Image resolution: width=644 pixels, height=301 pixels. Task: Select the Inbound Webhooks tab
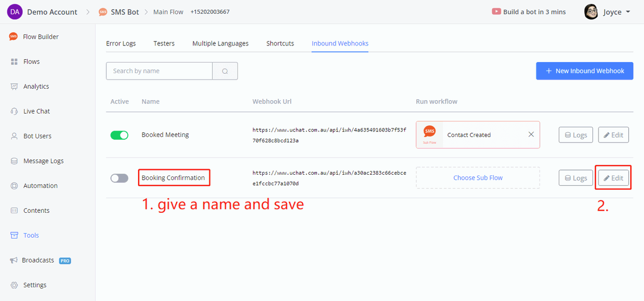(340, 43)
